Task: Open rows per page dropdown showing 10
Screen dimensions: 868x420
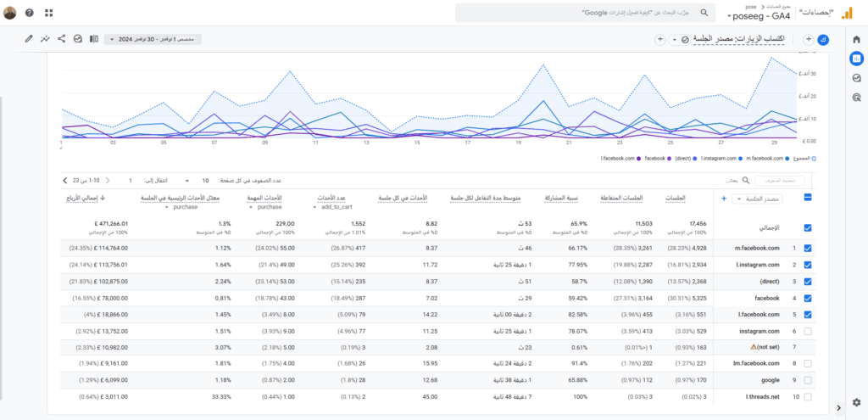Action: pos(196,181)
